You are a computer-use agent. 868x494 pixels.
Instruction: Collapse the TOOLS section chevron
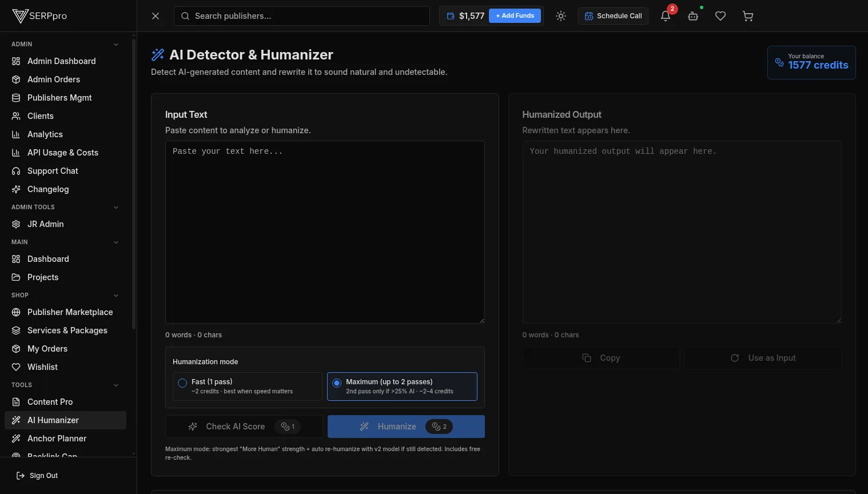pyautogui.click(x=116, y=385)
